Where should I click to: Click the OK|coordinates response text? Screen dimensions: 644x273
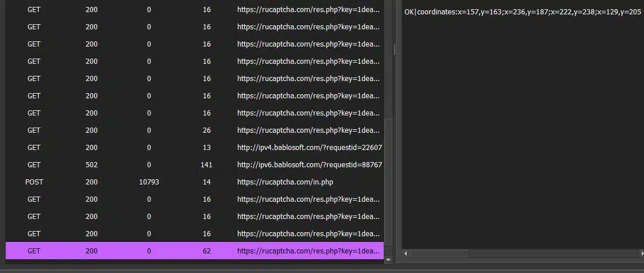pos(522,12)
